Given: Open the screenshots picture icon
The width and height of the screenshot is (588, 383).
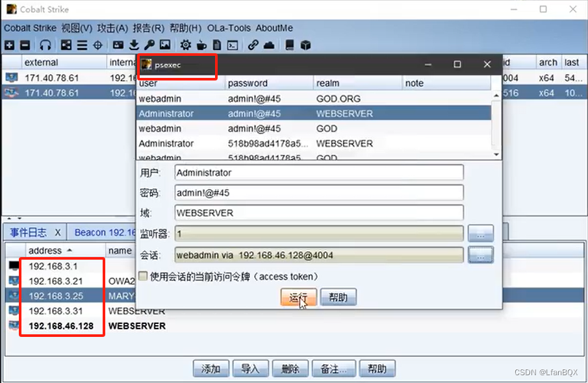Looking at the screenshot, I should coord(165,45).
